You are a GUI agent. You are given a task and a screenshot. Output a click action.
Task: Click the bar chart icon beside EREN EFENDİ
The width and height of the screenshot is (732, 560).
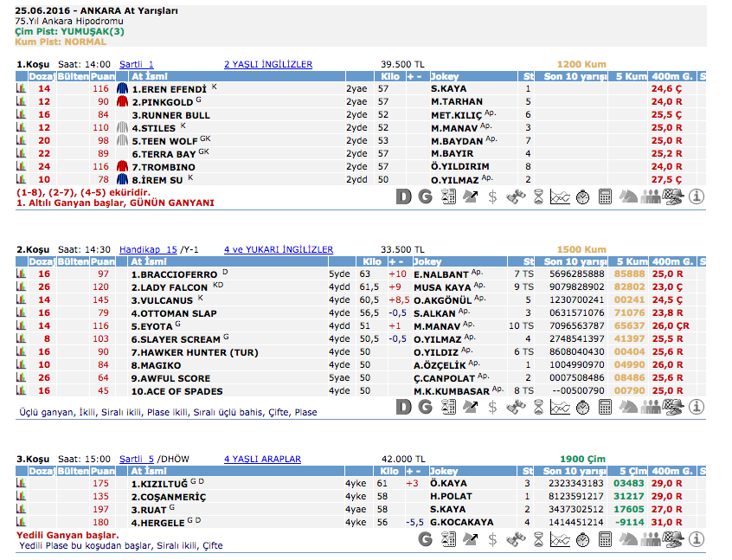(22, 89)
